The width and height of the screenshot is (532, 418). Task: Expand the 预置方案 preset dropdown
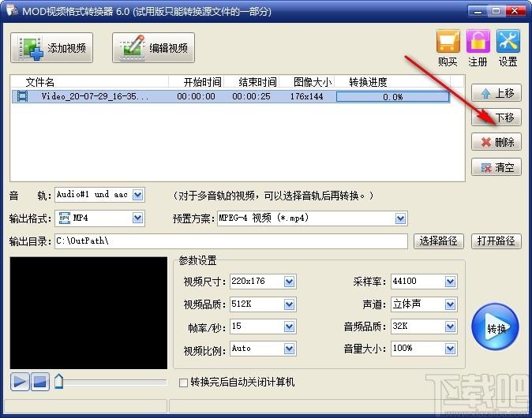pyautogui.click(x=400, y=218)
